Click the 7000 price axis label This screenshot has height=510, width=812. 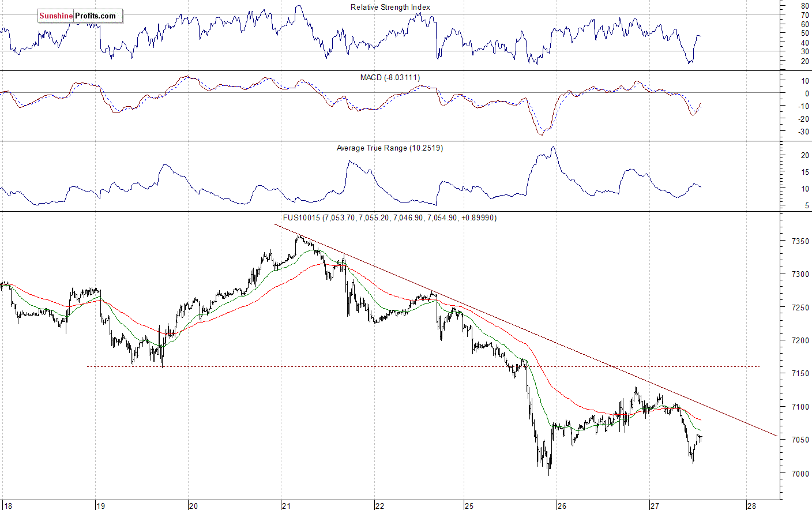tap(800, 474)
